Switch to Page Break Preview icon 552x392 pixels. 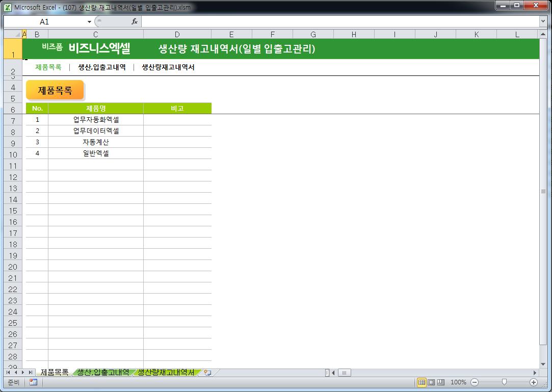click(x=441, y=382)
